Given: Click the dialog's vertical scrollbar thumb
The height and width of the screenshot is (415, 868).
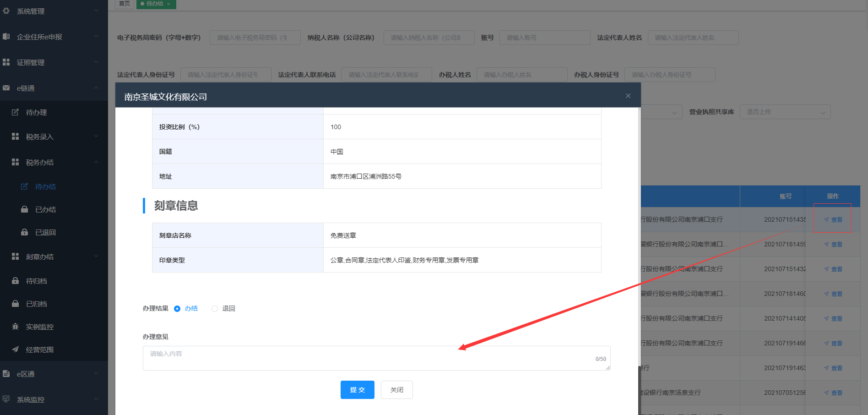Looking at the screenshot, I should coord(639,390).
